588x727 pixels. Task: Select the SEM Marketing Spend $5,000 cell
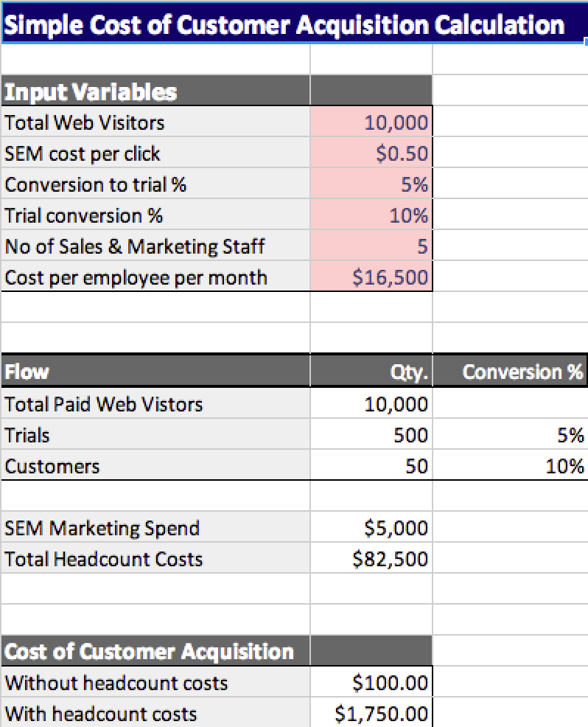pos(371,528)
